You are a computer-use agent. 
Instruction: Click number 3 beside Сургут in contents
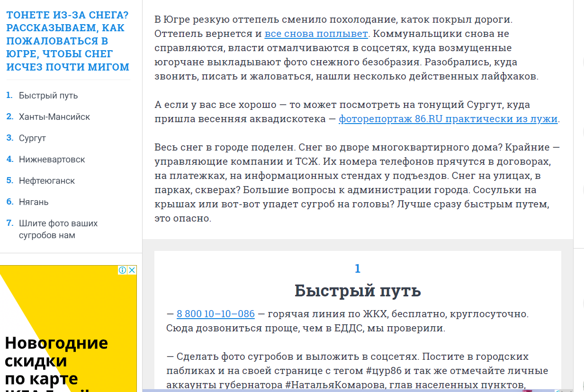9,138
